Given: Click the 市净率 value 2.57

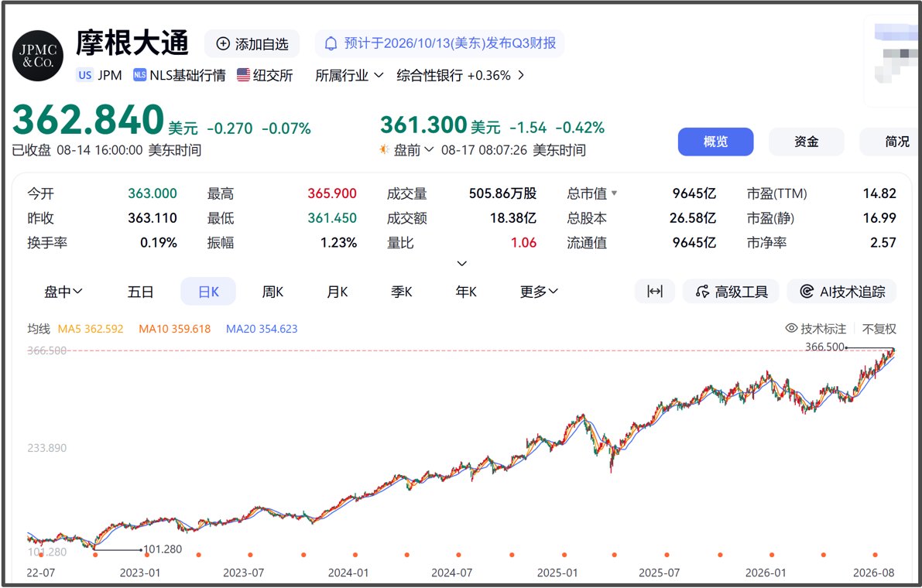Looking at the screenshot, I should [x=883, y=243].
